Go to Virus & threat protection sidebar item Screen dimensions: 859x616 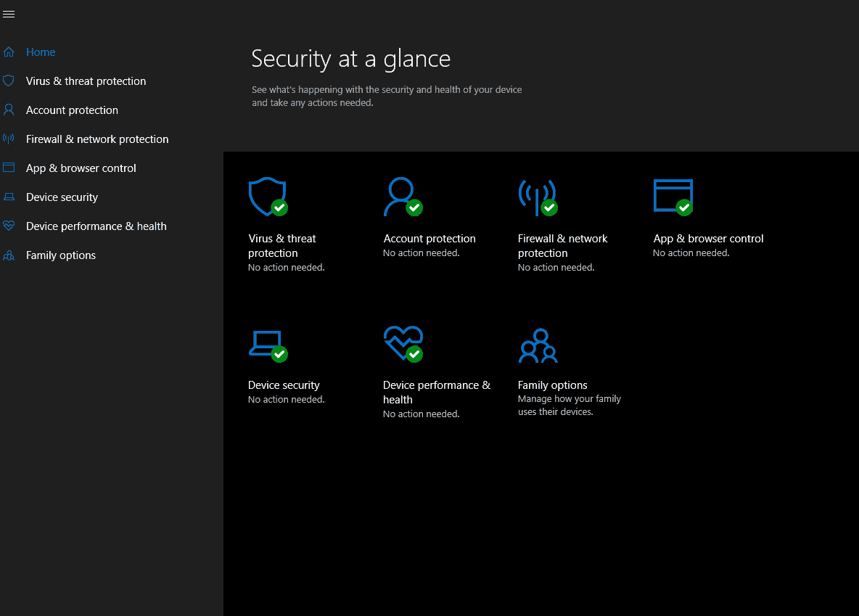(x=86, y=81)
